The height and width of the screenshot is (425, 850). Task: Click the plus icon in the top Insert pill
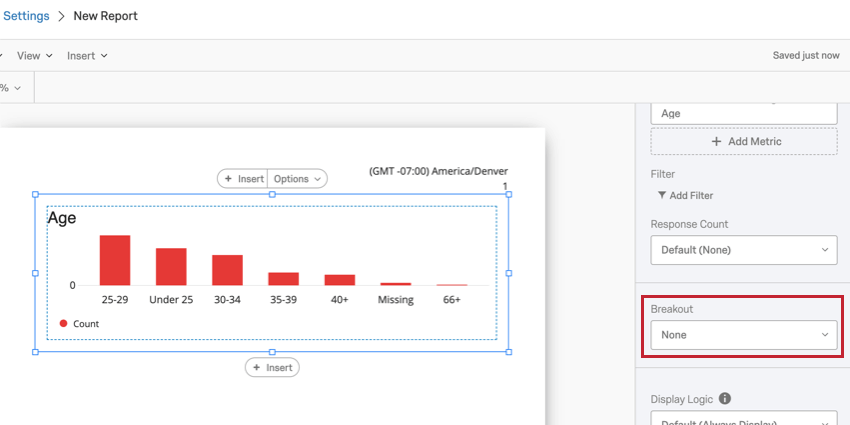(x=228, y=178)
